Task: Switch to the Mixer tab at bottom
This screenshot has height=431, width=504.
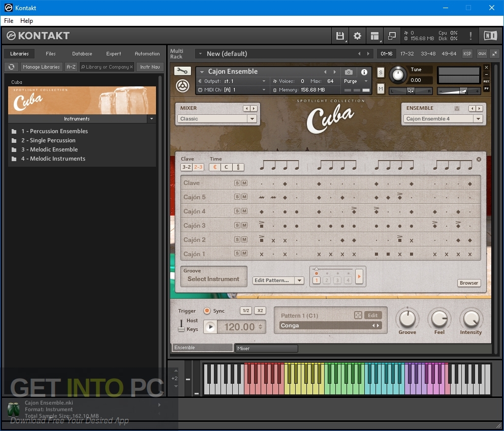Action: pyautogui.click(x=266, y=348)
